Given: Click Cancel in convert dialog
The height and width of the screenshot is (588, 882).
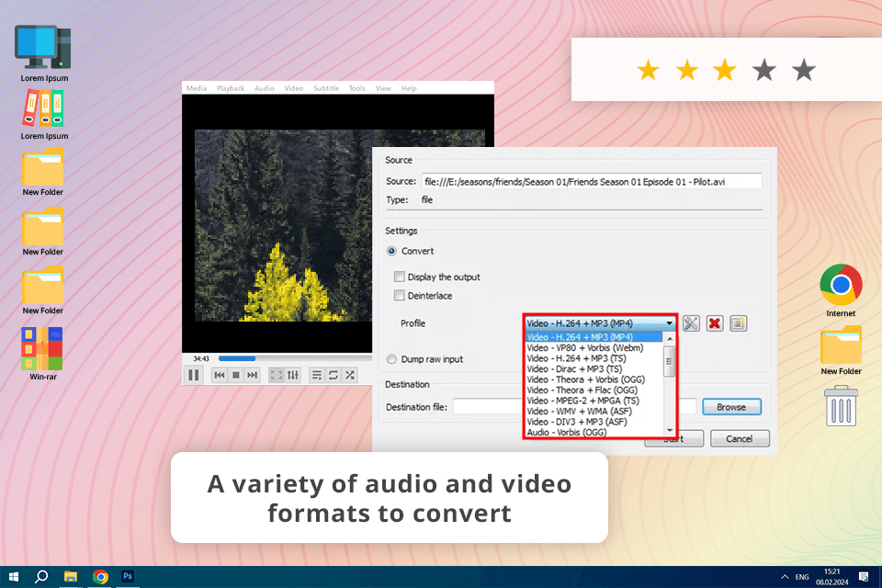Looking at the screenshot, I should (739, 438).
